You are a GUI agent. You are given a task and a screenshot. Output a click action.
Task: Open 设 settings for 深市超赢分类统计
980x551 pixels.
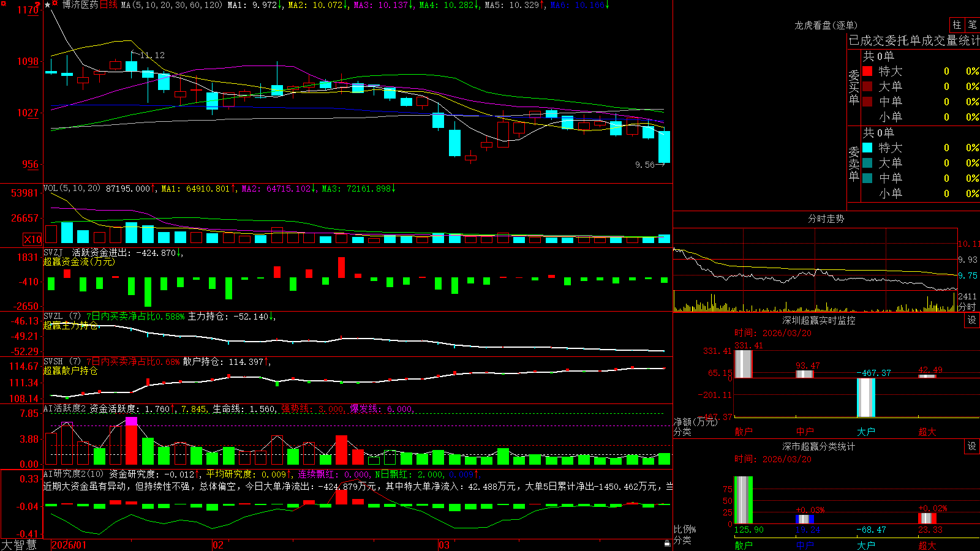pos(972,446)
